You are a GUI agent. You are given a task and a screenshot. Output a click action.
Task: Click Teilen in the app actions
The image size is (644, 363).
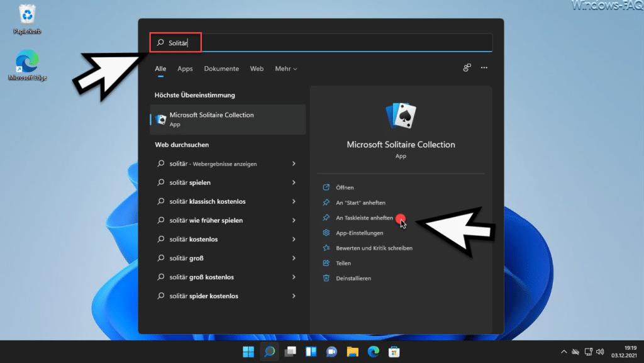tap(343, 263)
